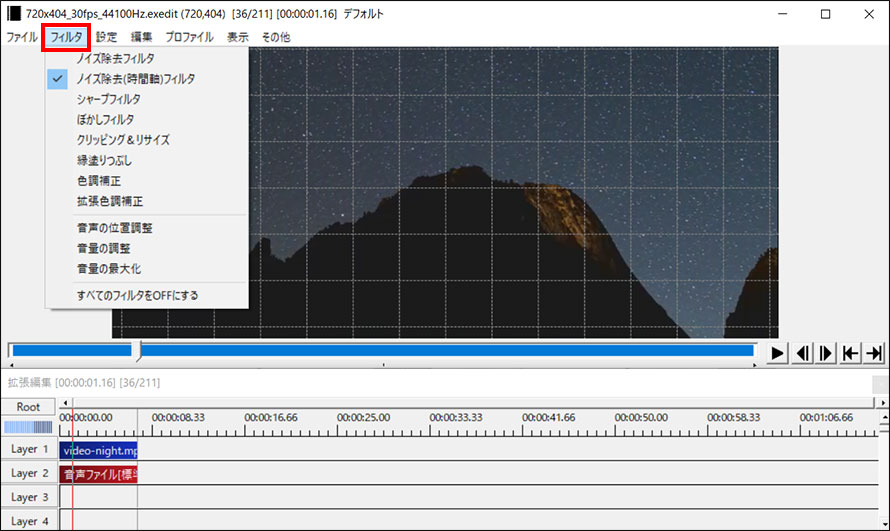This screenshot has height=531, width=890.
Task: Click すべてのフィルタをOFFにする
Action: [146, 296]
